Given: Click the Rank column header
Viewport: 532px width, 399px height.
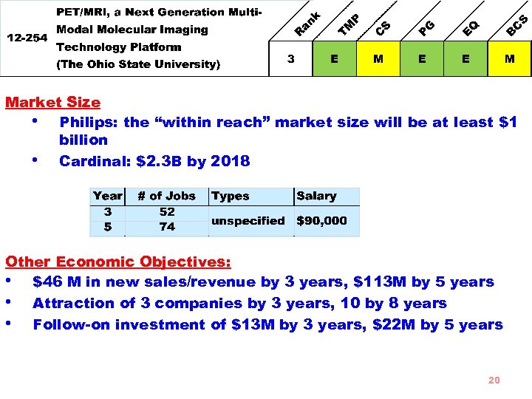Looking at the screenshot, I should [x=307, y=24].
